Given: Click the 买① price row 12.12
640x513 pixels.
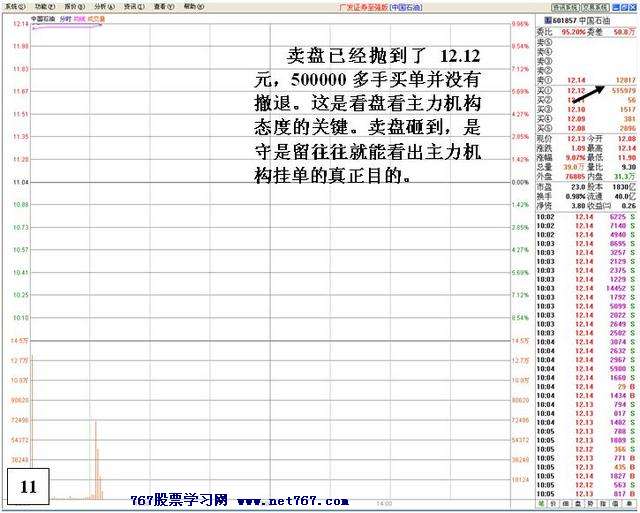Looking at the screenshot, I should point(576,91).
